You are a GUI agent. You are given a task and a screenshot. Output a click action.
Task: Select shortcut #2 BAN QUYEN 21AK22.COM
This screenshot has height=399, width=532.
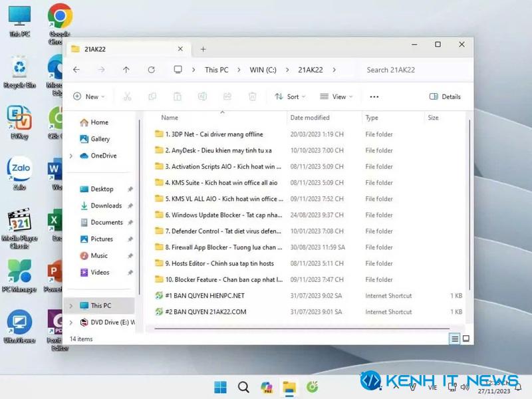pos(201,312)
